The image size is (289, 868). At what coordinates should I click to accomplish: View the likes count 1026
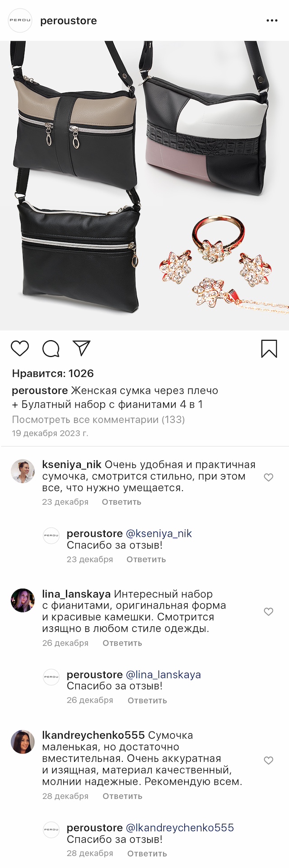click(x=53, y=373)
